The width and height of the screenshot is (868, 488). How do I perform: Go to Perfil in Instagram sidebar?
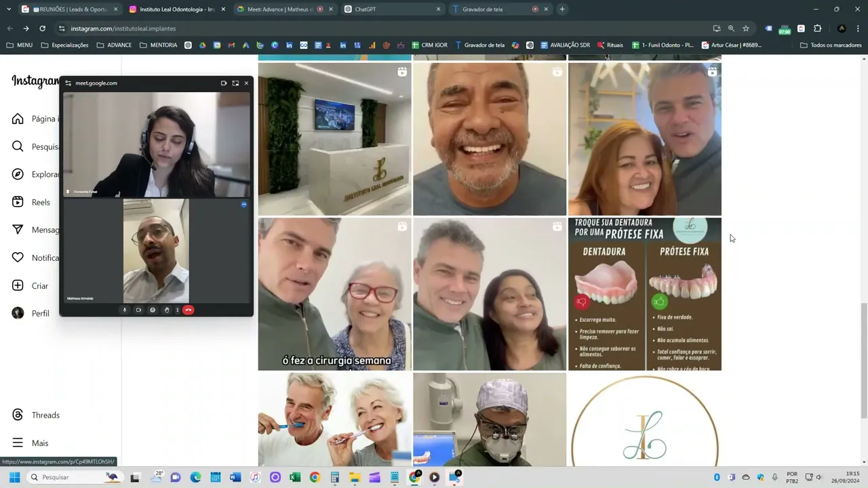click(x=31, y=313)
